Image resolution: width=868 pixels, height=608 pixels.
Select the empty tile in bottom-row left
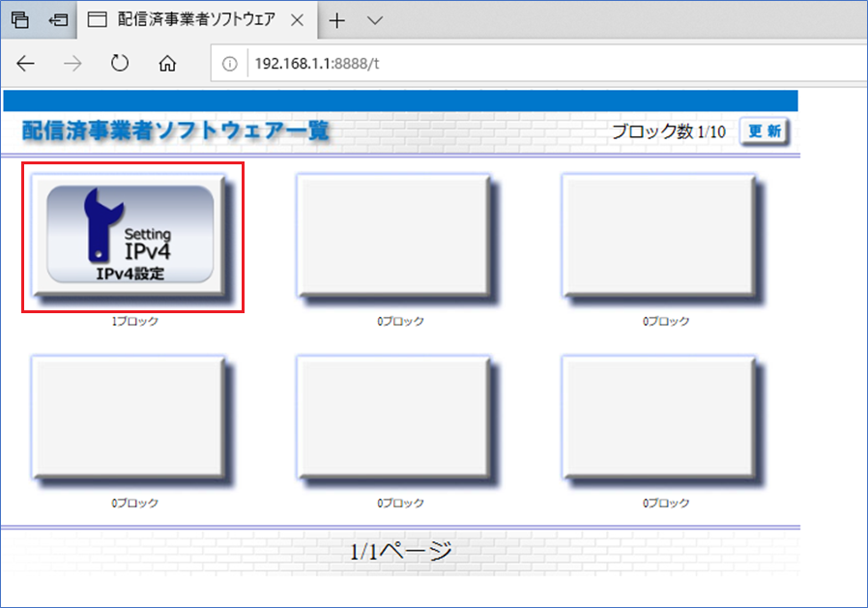tap(128, 415)
